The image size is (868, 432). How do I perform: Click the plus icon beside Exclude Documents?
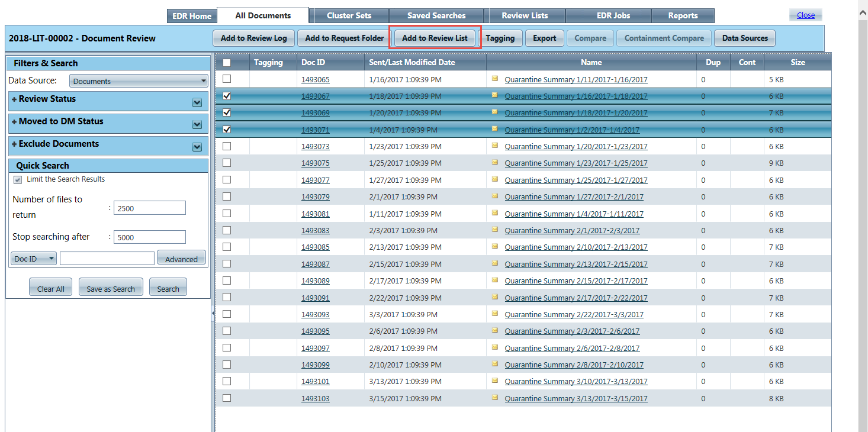14,144
